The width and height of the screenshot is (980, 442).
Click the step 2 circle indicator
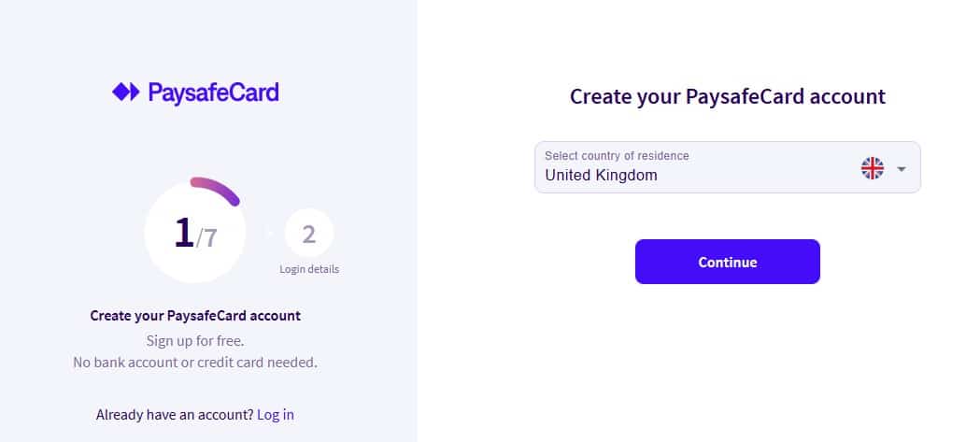(308, 234)
